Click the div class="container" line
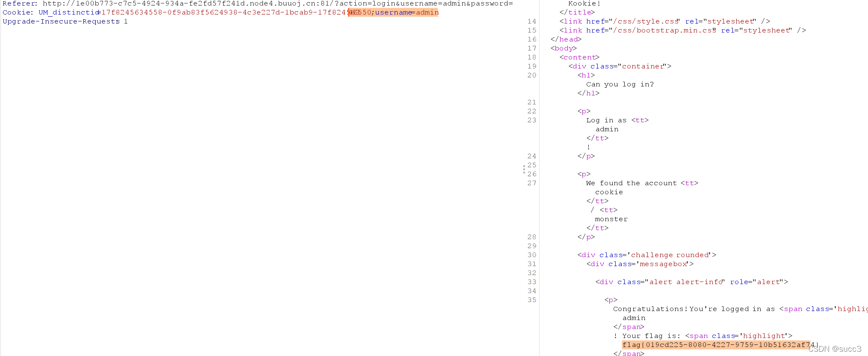 pos(620,66)
